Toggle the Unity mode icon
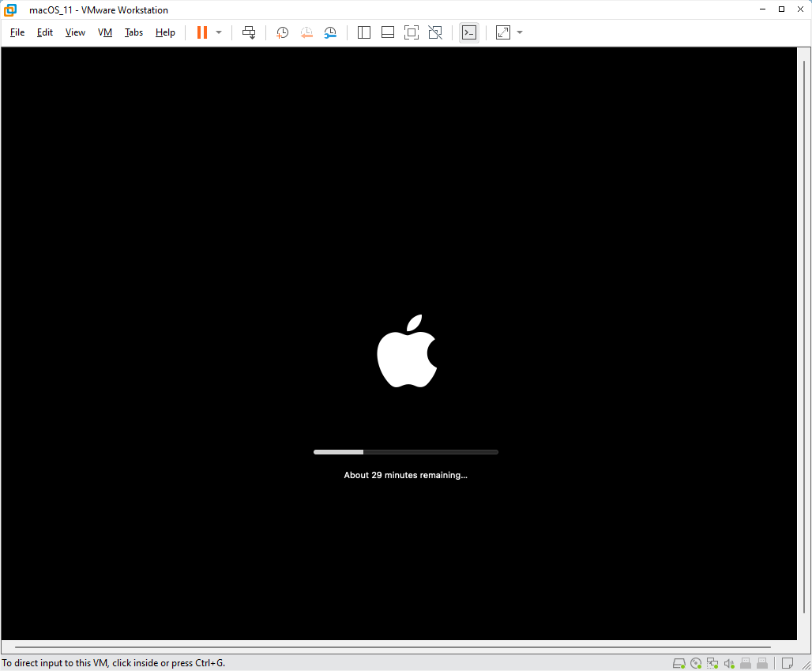Viewport: 812px width, 671px height. (x=435, y=32)
